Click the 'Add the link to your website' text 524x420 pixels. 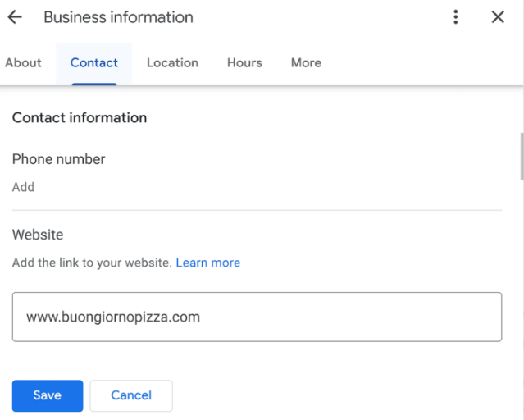click(x=92, y=262)
